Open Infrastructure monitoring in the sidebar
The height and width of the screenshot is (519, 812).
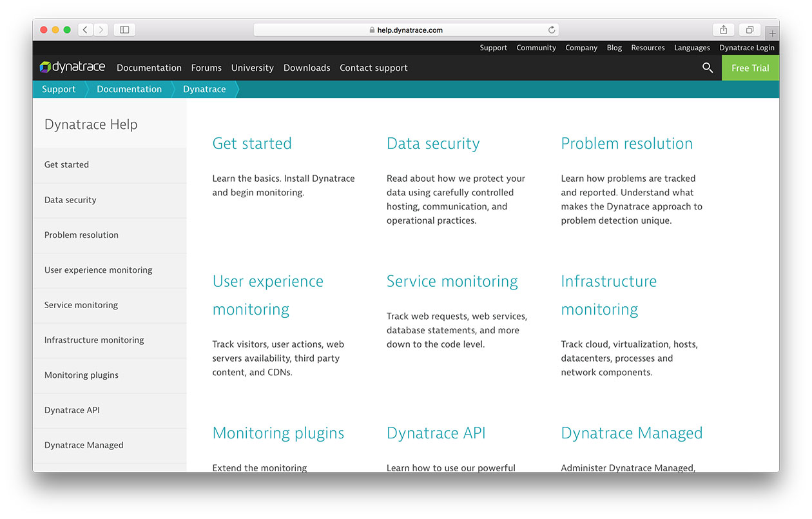coord(110,340)
